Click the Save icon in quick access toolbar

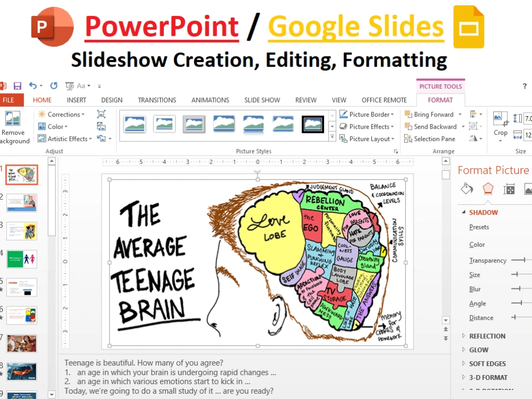click(18, 86)
